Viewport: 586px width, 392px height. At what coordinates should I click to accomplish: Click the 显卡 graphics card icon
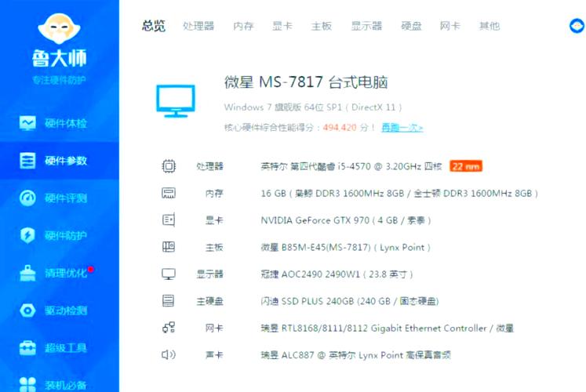click(169, 220)
